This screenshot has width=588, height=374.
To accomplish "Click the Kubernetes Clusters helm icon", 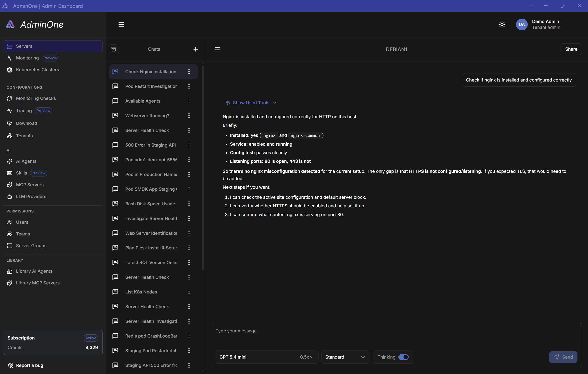I will [10, 70].
